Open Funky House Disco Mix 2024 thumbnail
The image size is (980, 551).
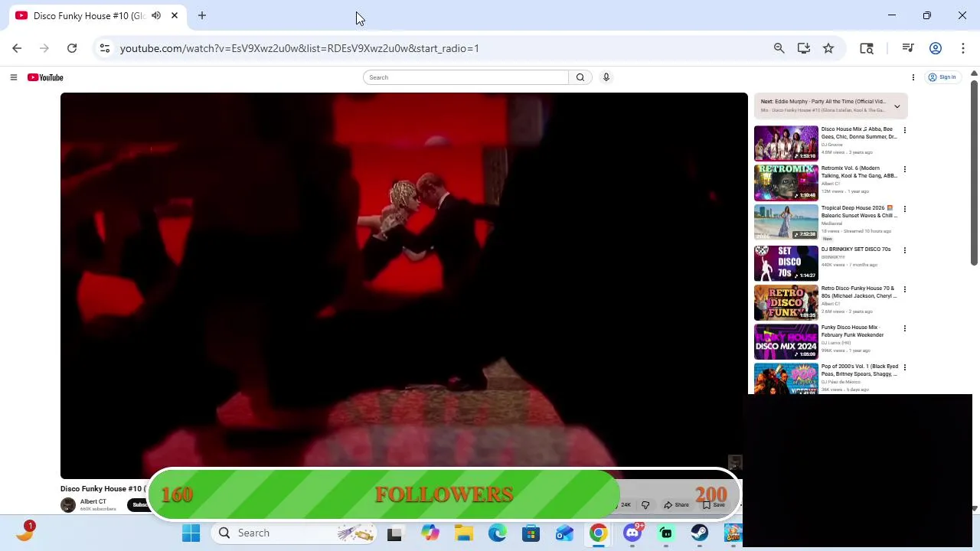(786, 341)
